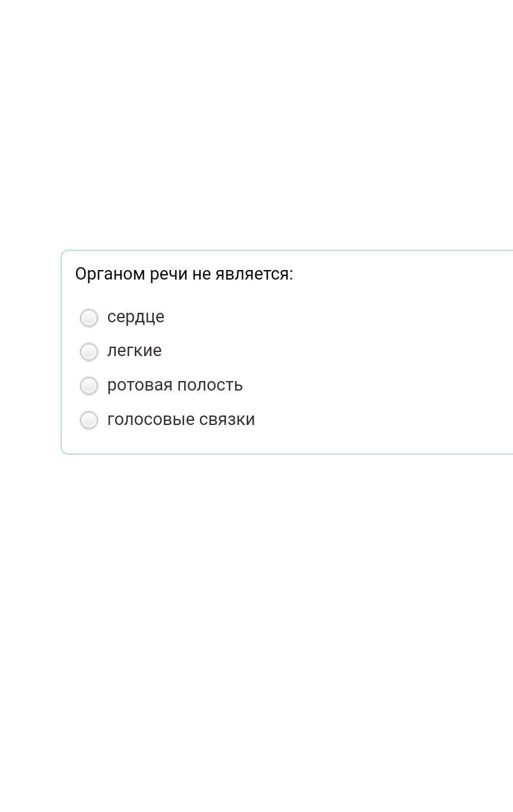
Task: Click the question card's left border
Action: pyautogui.click(x=61, y=353)
